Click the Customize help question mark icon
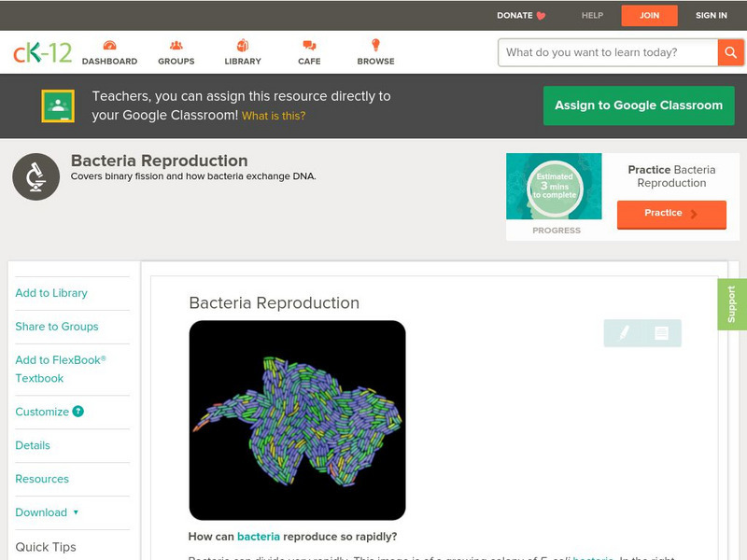 [78, 412]
